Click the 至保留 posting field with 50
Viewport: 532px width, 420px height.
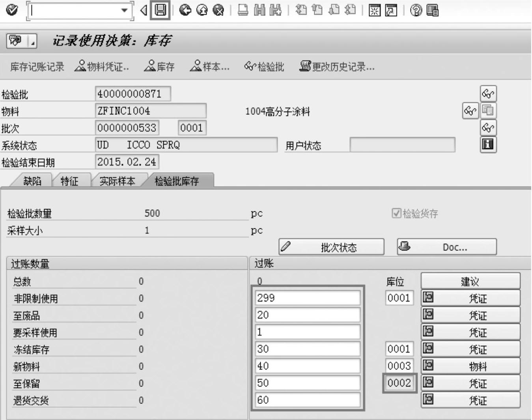[308, 383]
